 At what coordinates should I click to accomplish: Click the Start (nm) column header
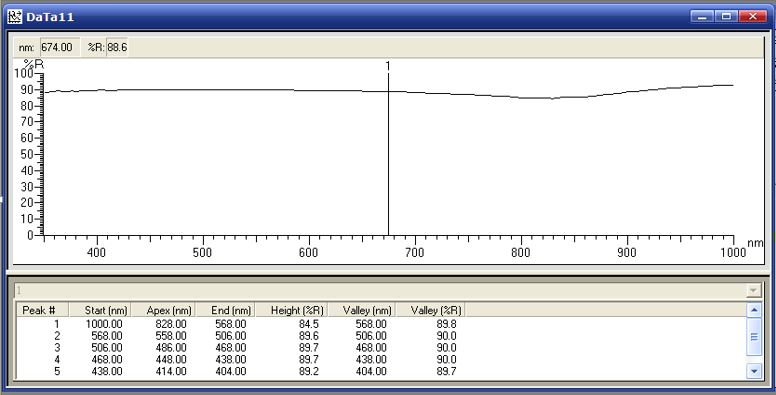tap(100, 310)
